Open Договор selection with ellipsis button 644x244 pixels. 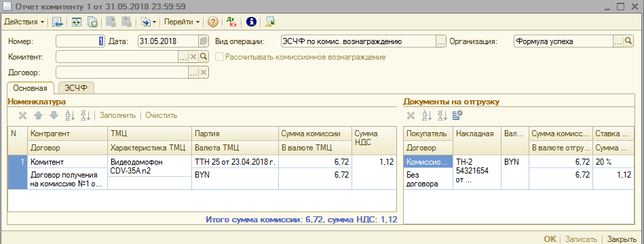tap(193, 72)
